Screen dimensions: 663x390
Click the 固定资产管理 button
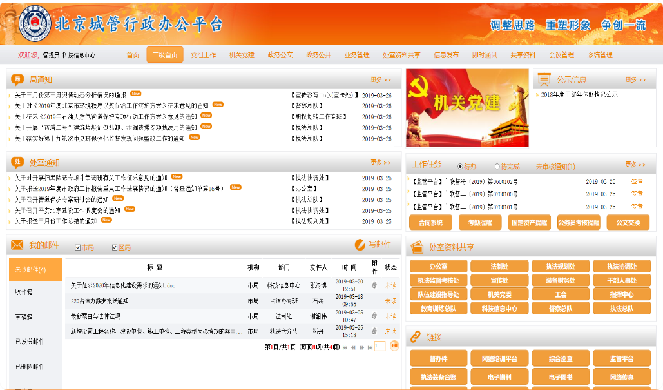(x=529, y=222)
